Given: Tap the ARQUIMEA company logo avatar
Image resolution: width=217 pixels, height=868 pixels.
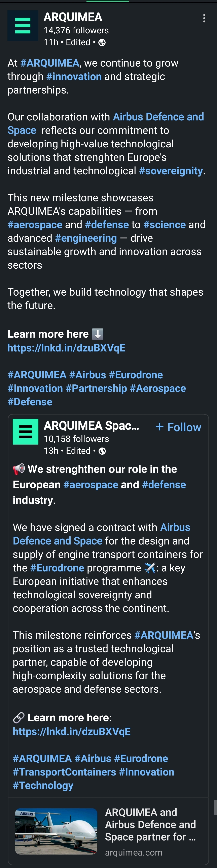Looking at the screenshot, I should coord(23,26).
